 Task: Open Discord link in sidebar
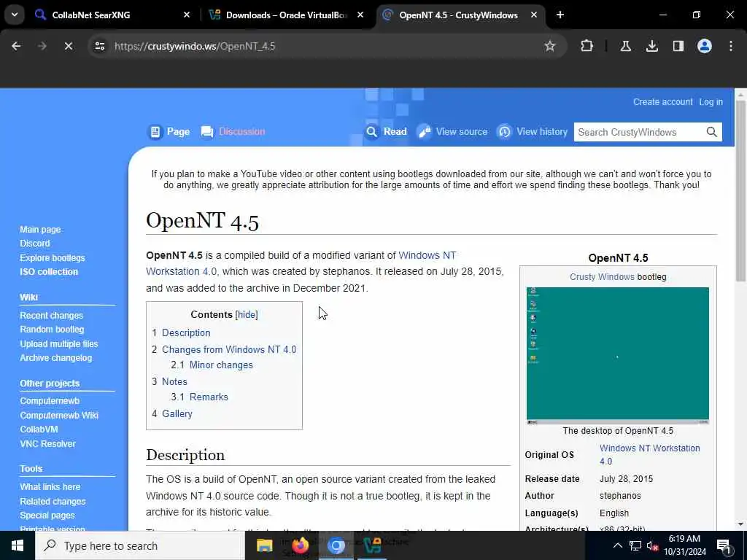coord(35,244)
